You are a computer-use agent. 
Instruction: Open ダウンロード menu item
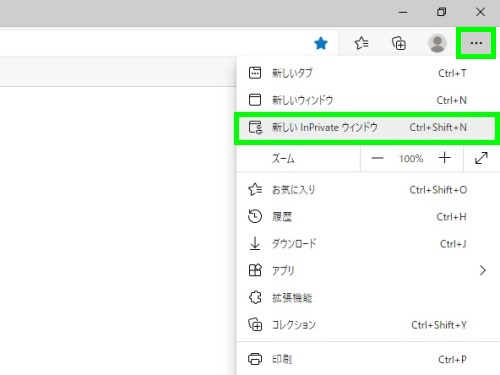pyautogui.click(x=368, y=244)
